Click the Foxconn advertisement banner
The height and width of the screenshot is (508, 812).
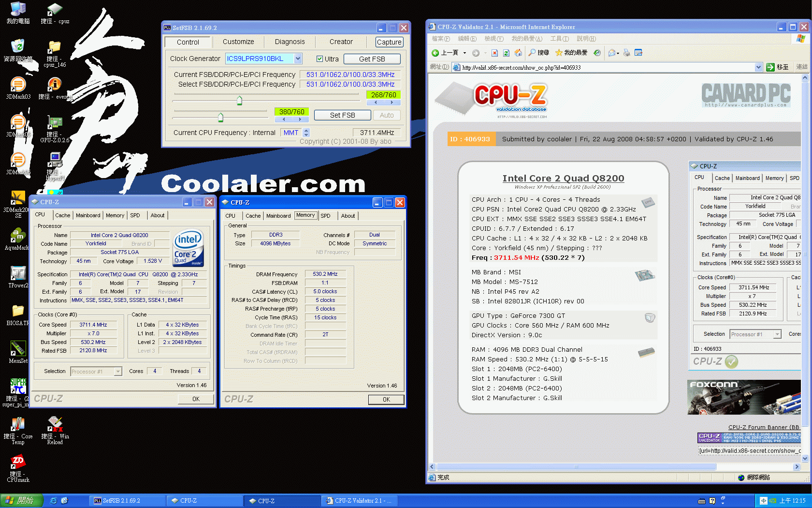pos(744,397)
